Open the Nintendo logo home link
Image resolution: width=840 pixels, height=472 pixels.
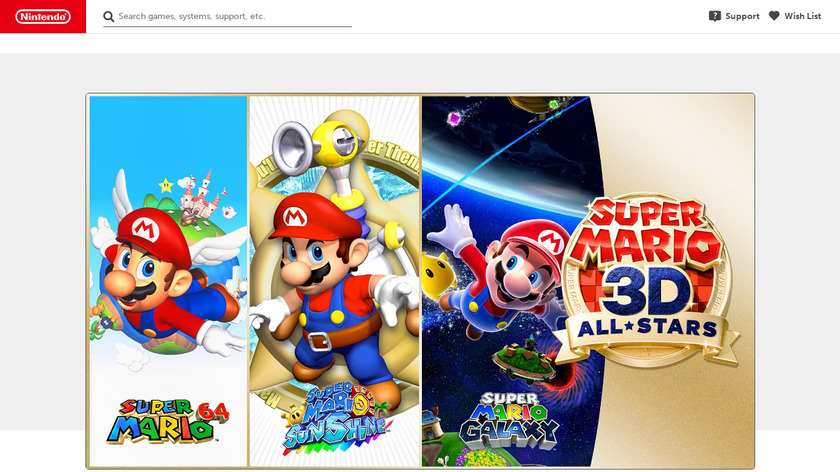tap(43, 17)
